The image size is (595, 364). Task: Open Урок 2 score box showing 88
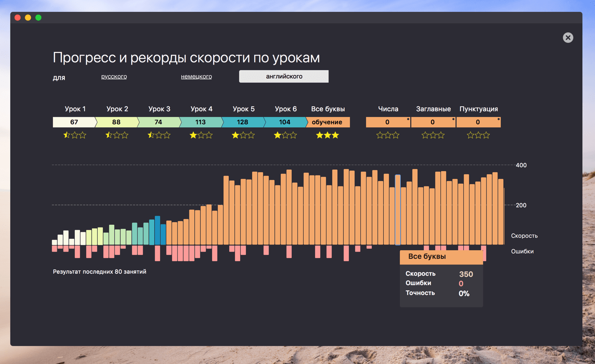tap(116, 122)
